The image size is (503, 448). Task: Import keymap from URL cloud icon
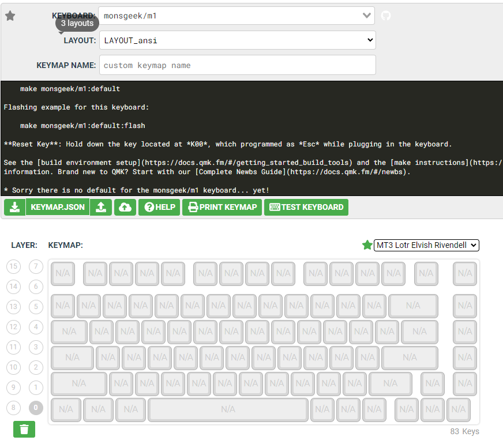[x=125, y=207]
